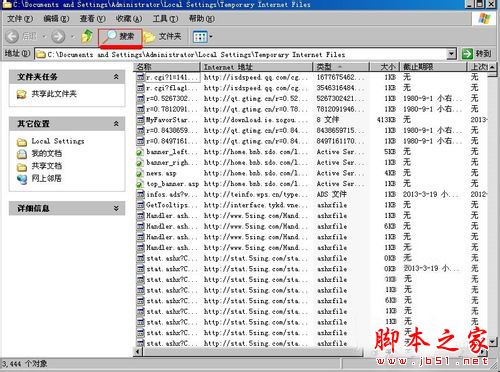Click the 网上邻居 network icon
The image size is (500, 372).
click(x=22, y=179)
